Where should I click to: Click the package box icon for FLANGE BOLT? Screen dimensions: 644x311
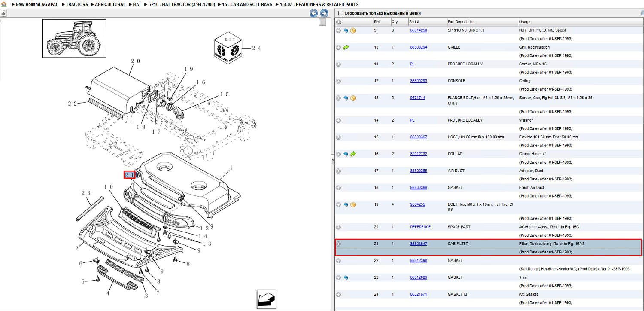coord(353,98)
